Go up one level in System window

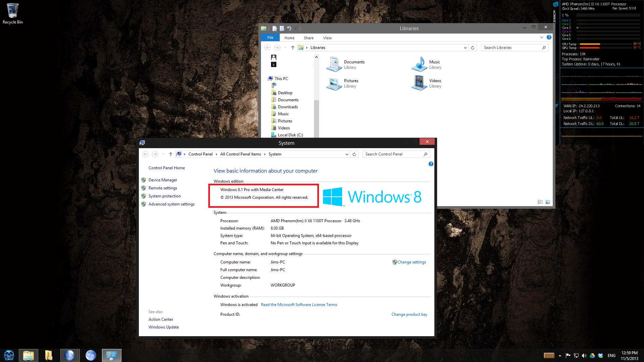[170, 154]
